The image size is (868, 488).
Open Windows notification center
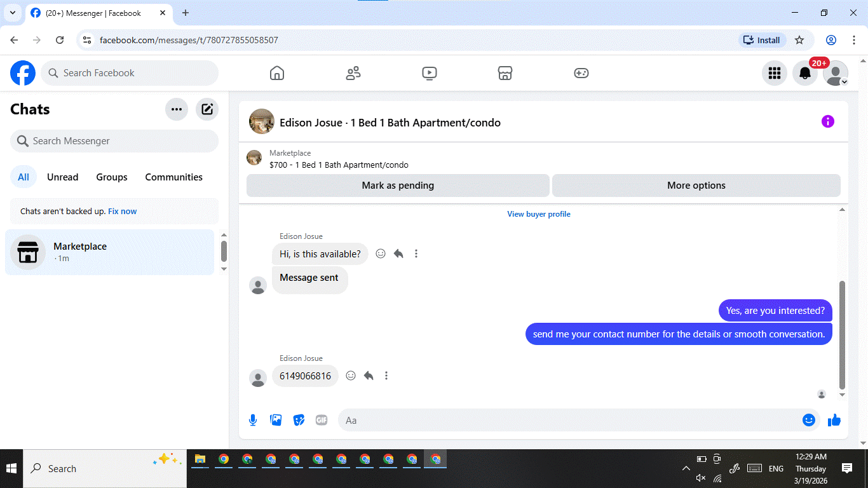(x=847, y=468)
